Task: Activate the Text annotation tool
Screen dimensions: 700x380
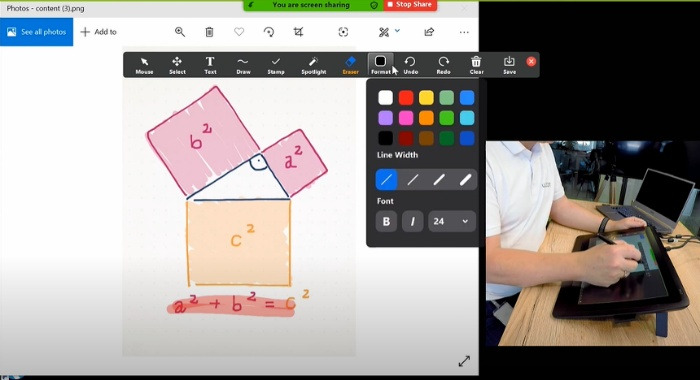Action: [210, 65]
